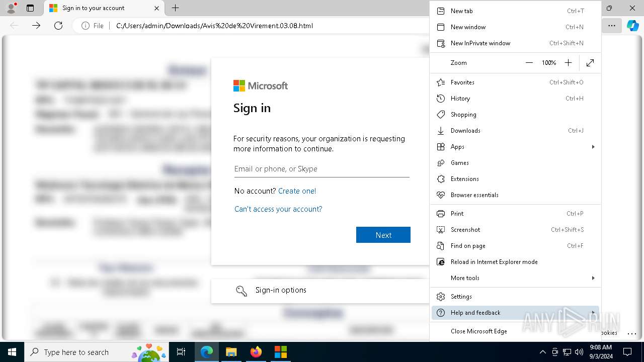Open the Edge three-dot menu button
The width and height of the screenshot is (644, 362).
click(x=611, y=26)
